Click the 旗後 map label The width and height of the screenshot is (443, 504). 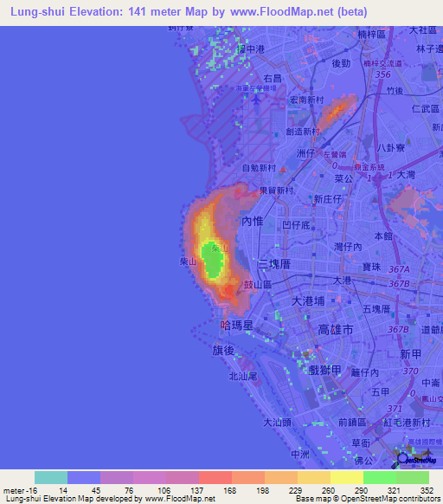coord(223,351)
